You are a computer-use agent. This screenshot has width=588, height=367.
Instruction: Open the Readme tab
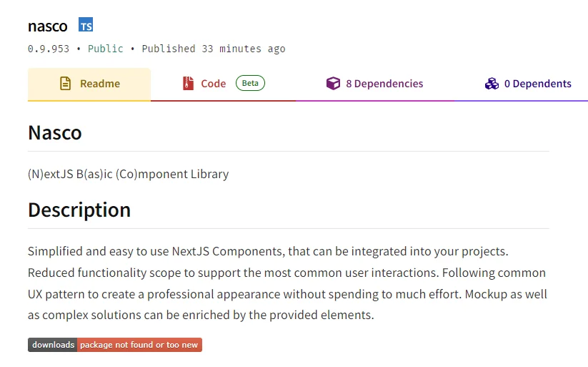coord(89,84)
